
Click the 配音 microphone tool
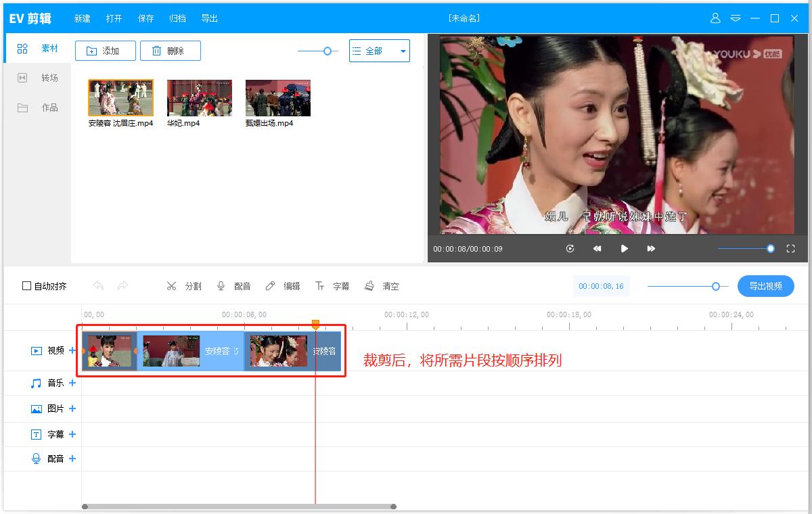coord(233,286)
